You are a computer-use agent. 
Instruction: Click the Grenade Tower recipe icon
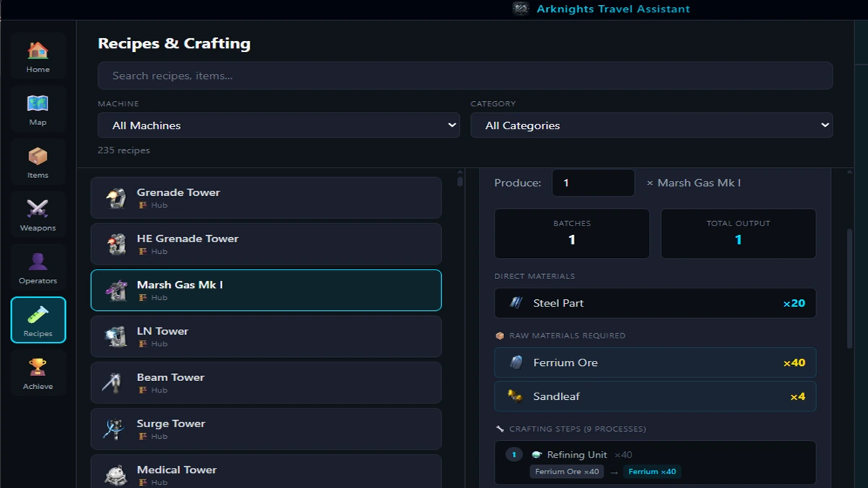pyautogui.click(x=115, y=198)
